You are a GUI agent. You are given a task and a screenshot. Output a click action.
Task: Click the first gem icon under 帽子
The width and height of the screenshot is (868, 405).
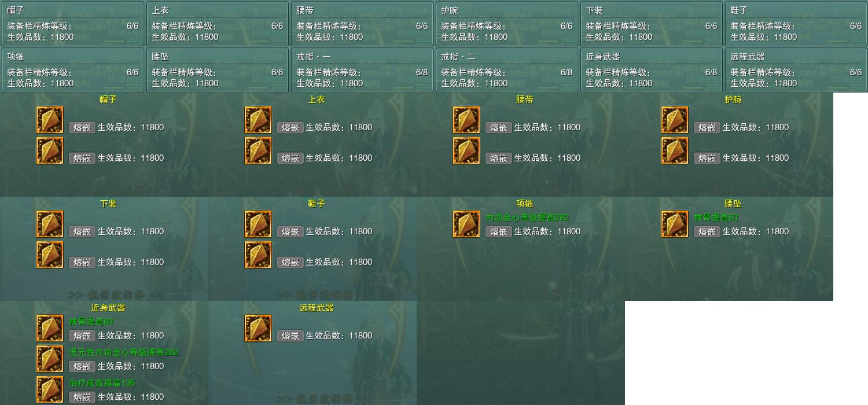click(50, 120)
